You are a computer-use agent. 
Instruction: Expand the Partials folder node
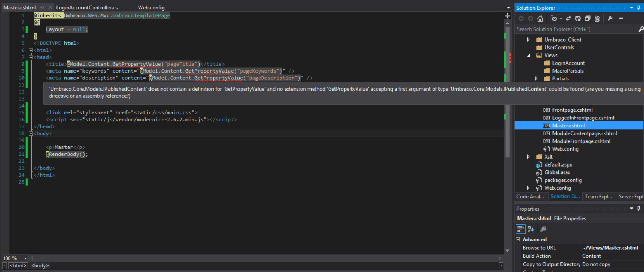point(536,79)
